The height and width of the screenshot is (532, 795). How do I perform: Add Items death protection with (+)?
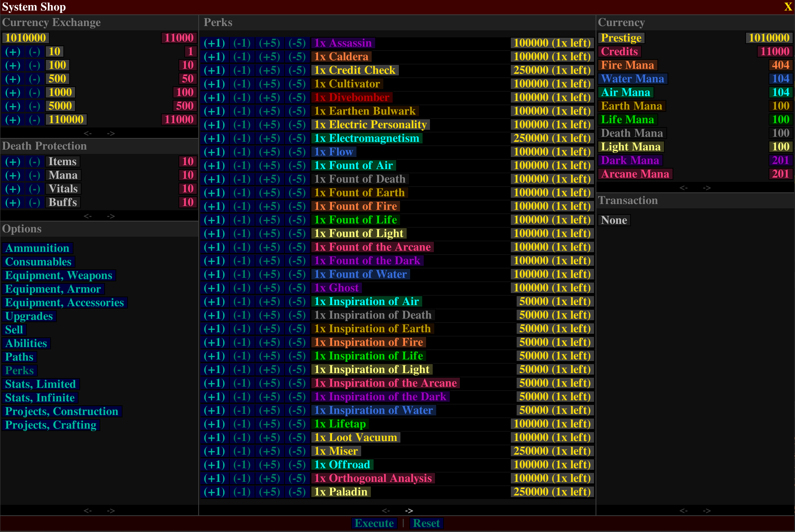coord(12,162)
